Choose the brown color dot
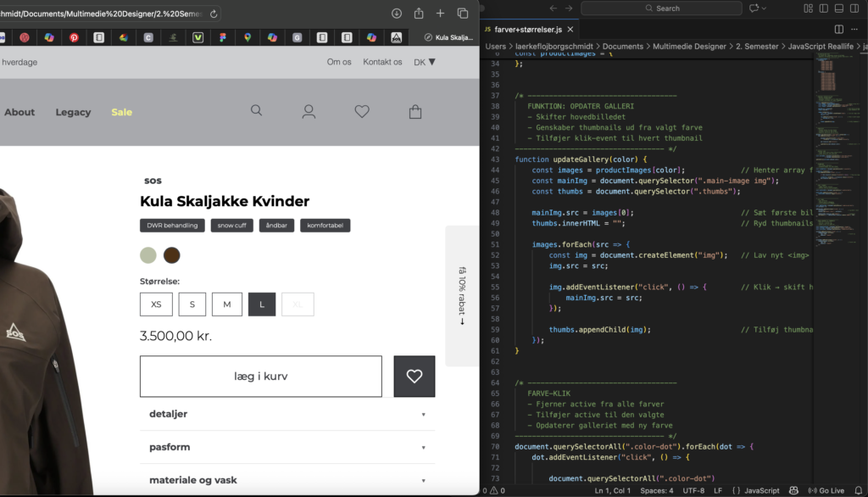 171,255
